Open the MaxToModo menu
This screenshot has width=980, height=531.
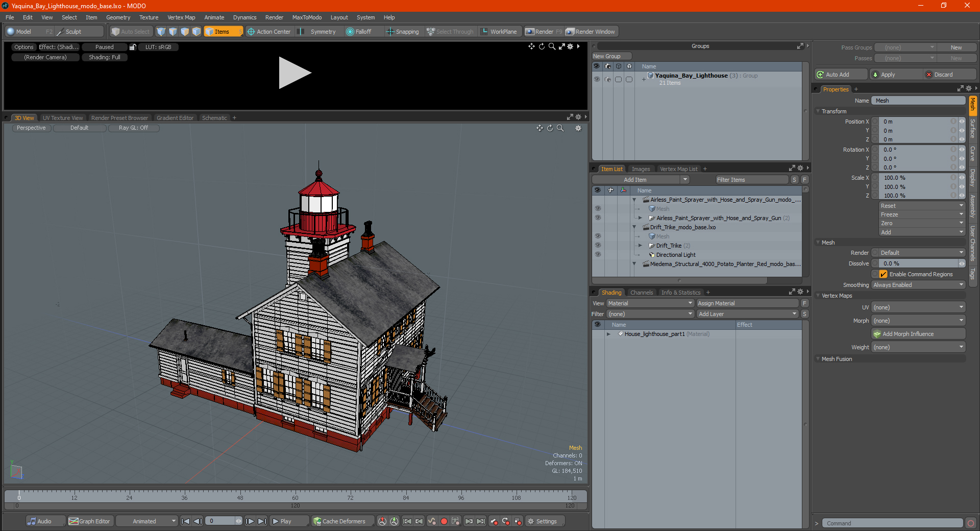click(x=307, y=17)
